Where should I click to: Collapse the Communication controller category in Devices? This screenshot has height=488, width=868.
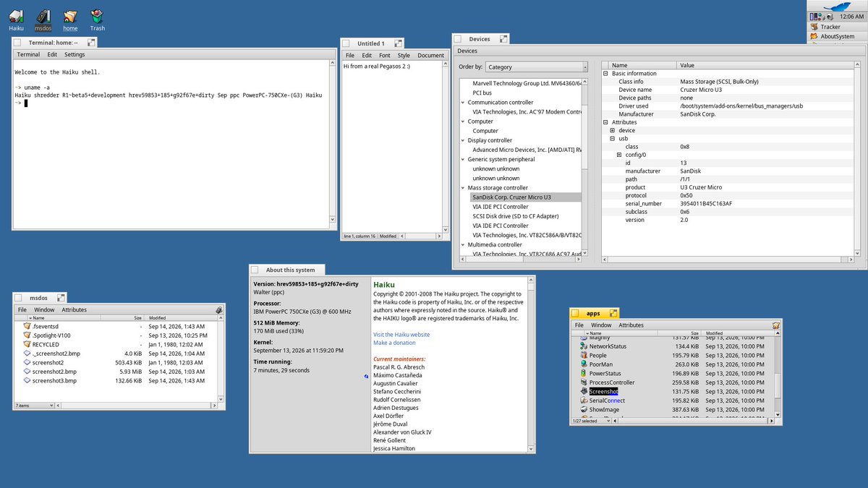tap(462, 103)
